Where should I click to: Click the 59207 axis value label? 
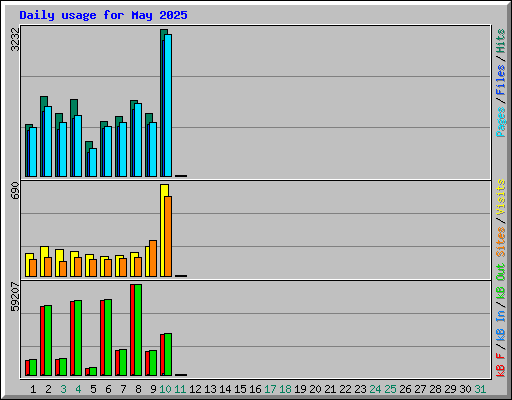[x=15, y=297]
